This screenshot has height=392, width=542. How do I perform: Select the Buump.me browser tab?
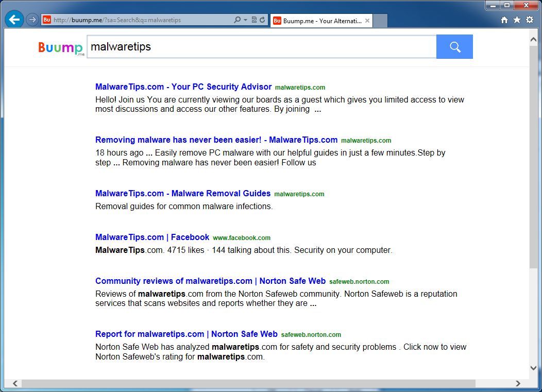pos(321,21)
